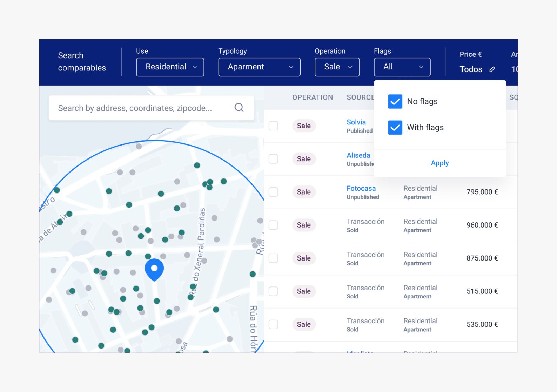Click the blue location pin on map
Image resolution: width=557 pixels, height=392 pixels.
(154, 270)
